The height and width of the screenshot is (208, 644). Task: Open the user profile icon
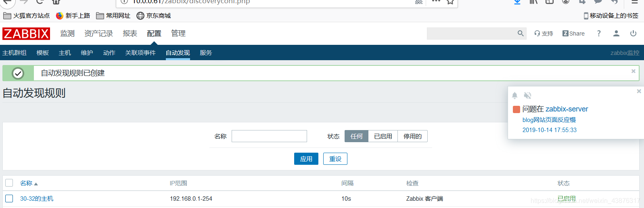coord(616,34)
